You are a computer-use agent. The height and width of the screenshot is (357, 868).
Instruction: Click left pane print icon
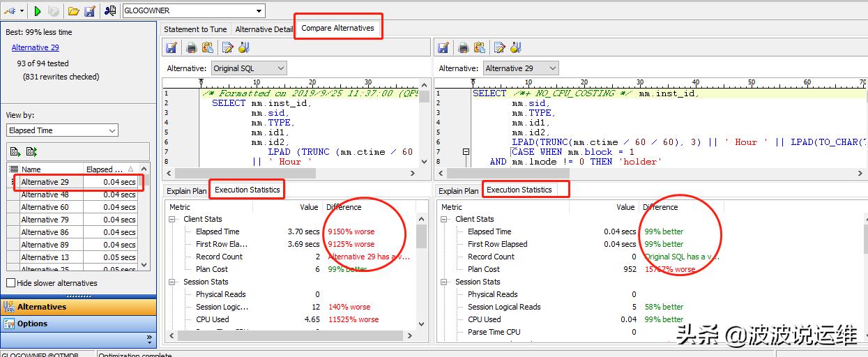(x=191, y=47)
